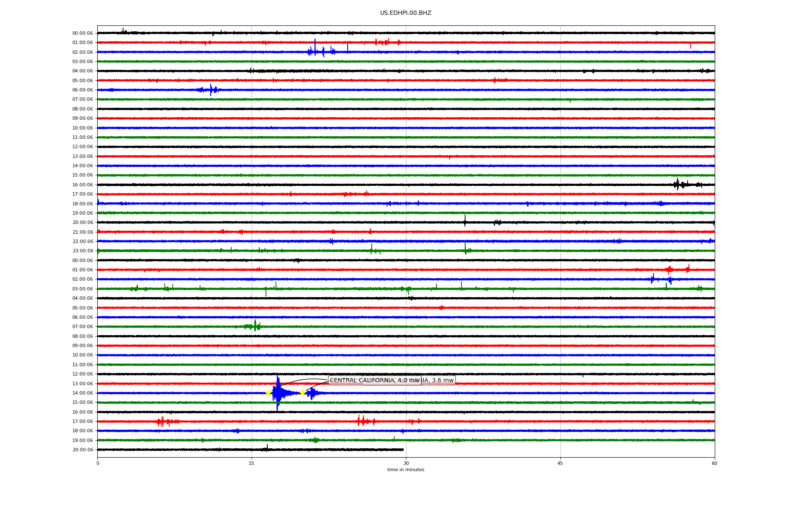Click the second yellow star event marker
The image size is (812, 508).
click(302, 393)
